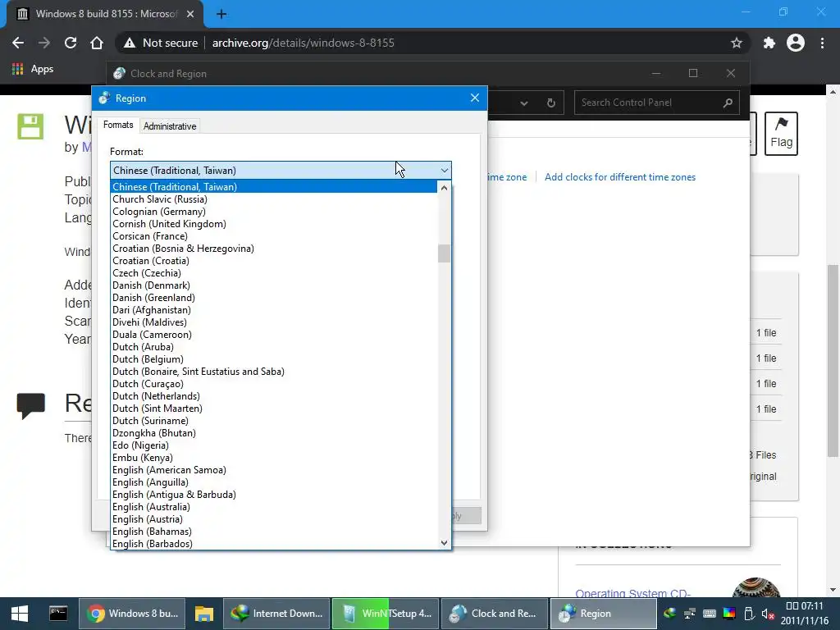The height and width of the screenshot is (630, 840).
Task: Select English (Australia) format
Action: click(273, 507)
